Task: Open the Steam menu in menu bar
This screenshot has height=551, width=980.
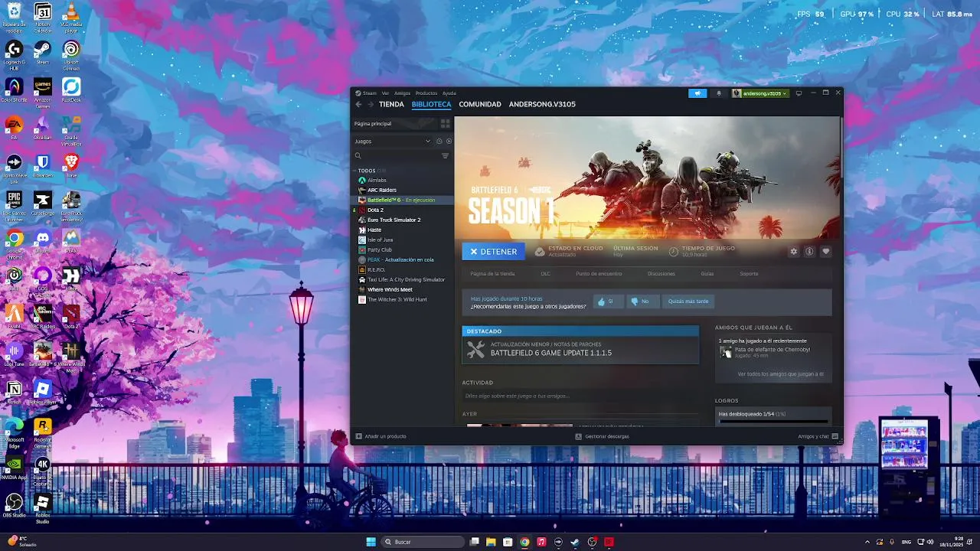Action: point(367,93)
